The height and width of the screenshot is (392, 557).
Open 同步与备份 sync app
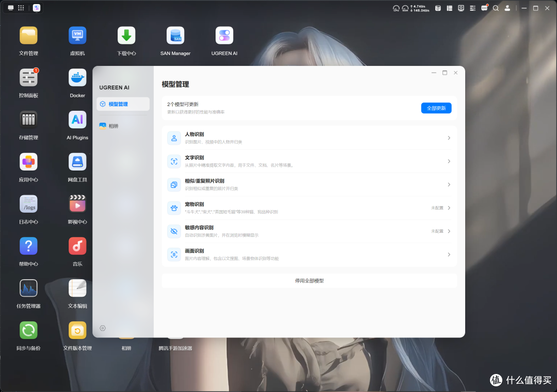pos(28,330)
